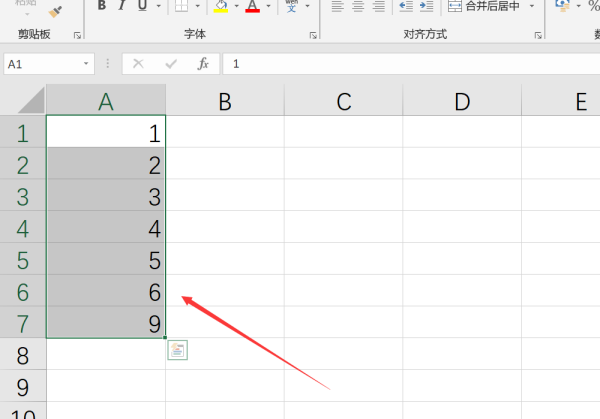Open the 剪贴板 group dialog launcher
This screenshot has height=419, width=600.
click(77, 36)
